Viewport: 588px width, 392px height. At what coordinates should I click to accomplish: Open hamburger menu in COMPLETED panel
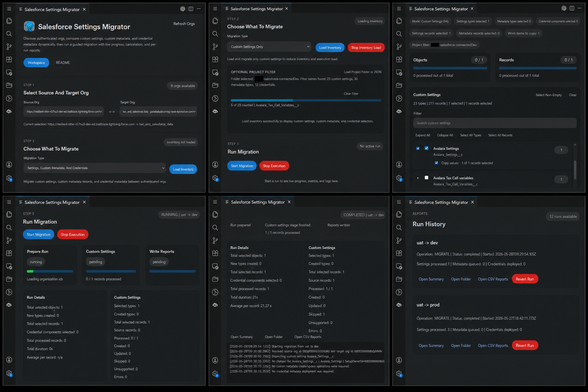click(215, 202)
